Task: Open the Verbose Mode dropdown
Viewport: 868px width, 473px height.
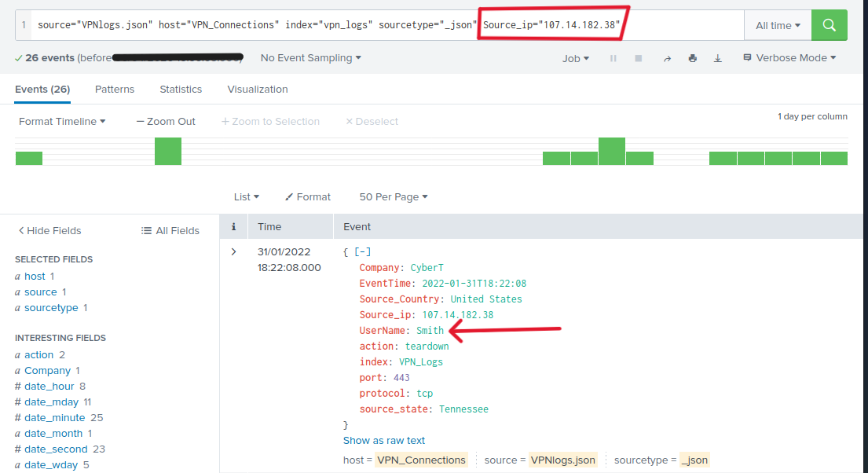Action: point(789,57)
